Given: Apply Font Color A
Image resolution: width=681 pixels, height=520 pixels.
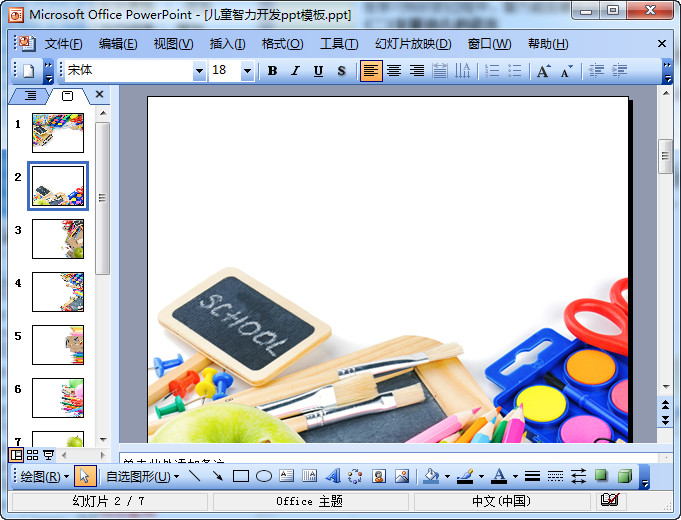Looking at the screenshot, I should pyautogui.click(x=499, y=476).
